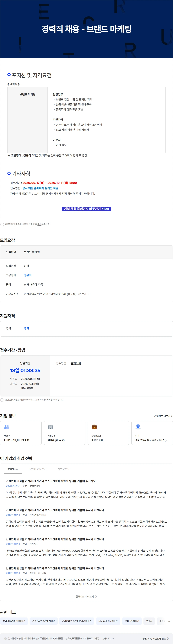This screenshot has height=644, width=173.
Task: Expand the related tags list chevron
Action: pyautogui.click(x=169, y=621)
